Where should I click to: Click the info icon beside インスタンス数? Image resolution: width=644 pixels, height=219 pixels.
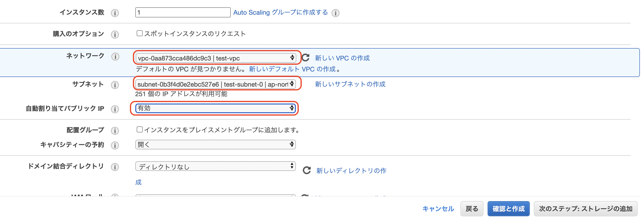tap(115, 13)
